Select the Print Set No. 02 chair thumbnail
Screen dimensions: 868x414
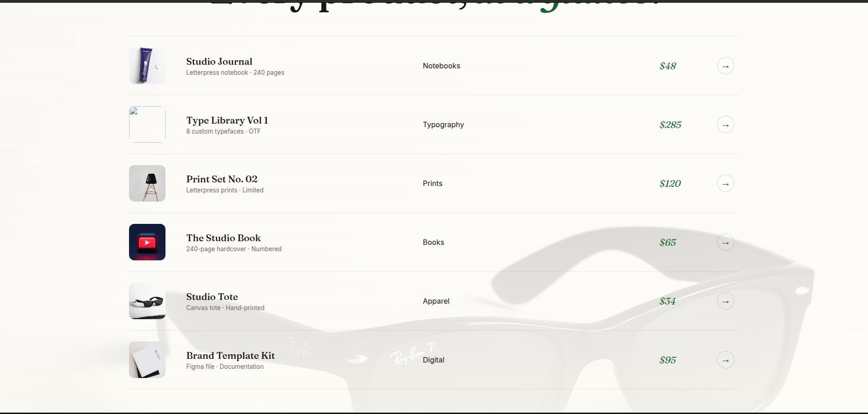(147, 183)
